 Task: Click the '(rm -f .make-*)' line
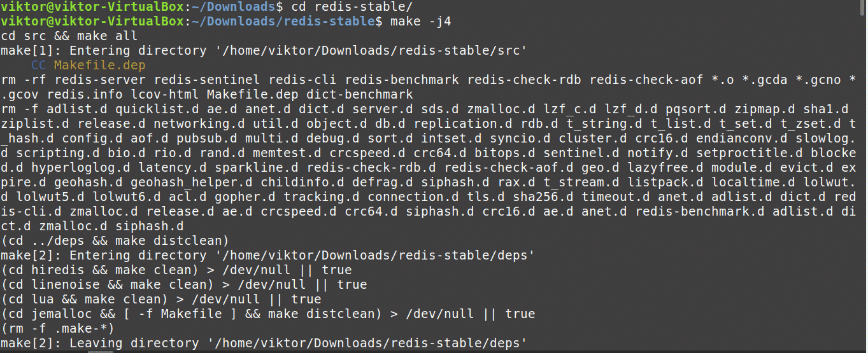tap(58, 328)
